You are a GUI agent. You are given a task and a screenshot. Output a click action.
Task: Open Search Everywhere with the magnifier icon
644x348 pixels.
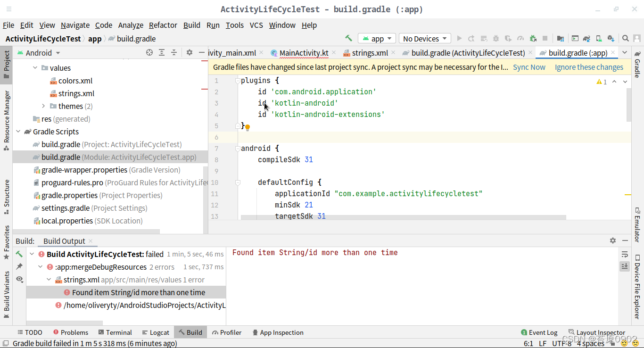(626, 38)
